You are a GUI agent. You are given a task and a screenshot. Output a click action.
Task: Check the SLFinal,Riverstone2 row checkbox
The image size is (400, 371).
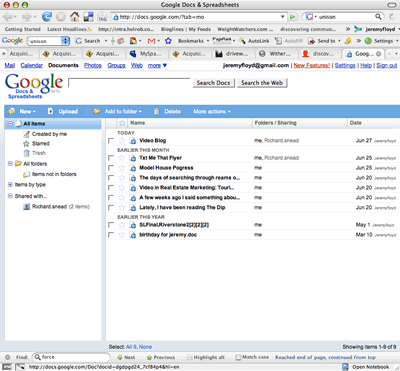pos(111,225)
